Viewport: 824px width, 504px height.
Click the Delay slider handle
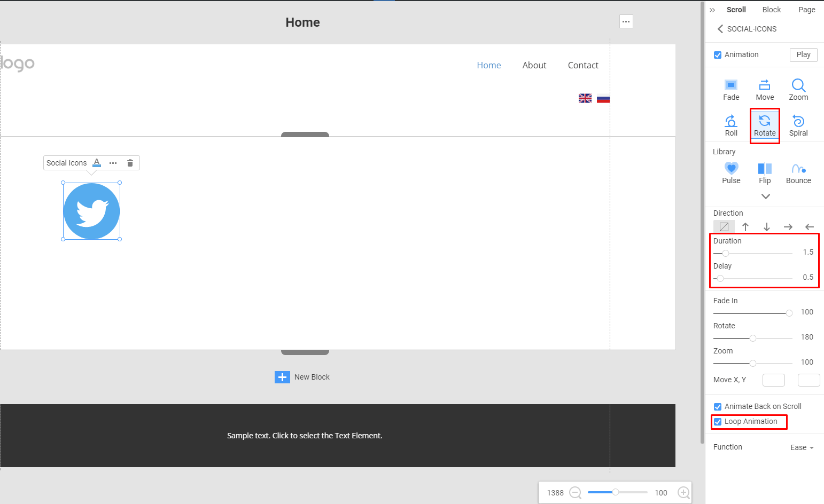click(x=720, y=278)
